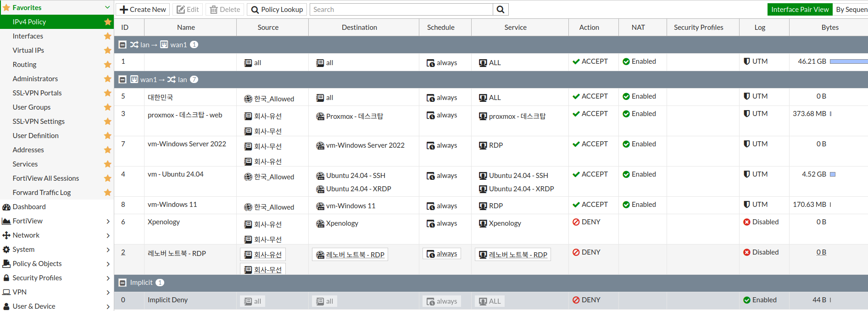Open SSL-VPN Settings from Favorites

click(39, 122)
